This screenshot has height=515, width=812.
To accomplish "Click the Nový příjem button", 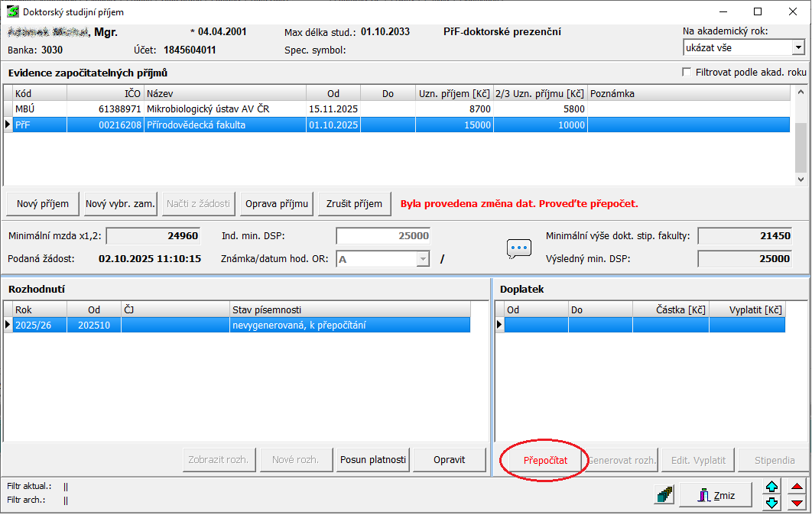I will pyautogui.click(x=42, y=204).
